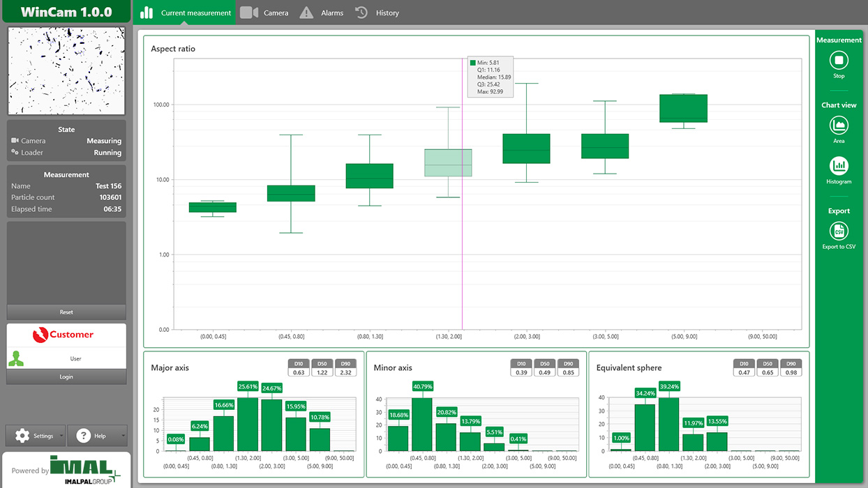The image size is (868, 488).
Task: Click the green user avatar icon
Action: click(x=16, y=358)
